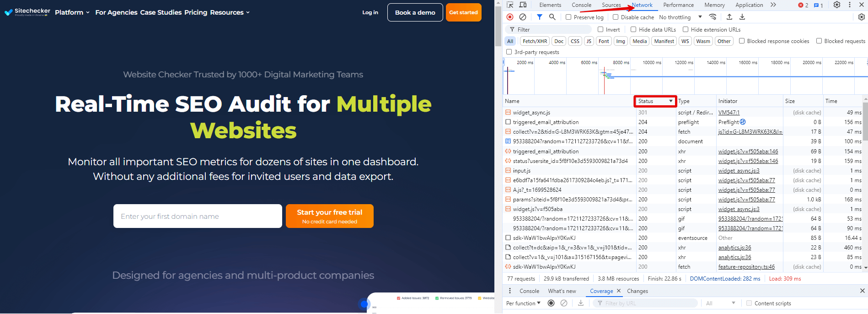Click info icon beside Preflight initiator
This screenshot has width=868, height=314.
pos(743,122)
